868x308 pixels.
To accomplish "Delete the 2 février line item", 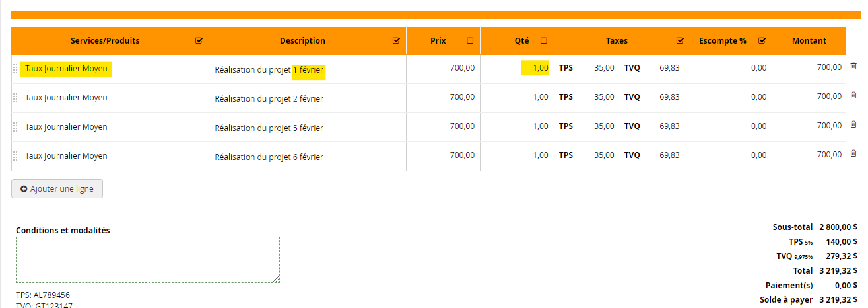I will (x=853, y=95).
